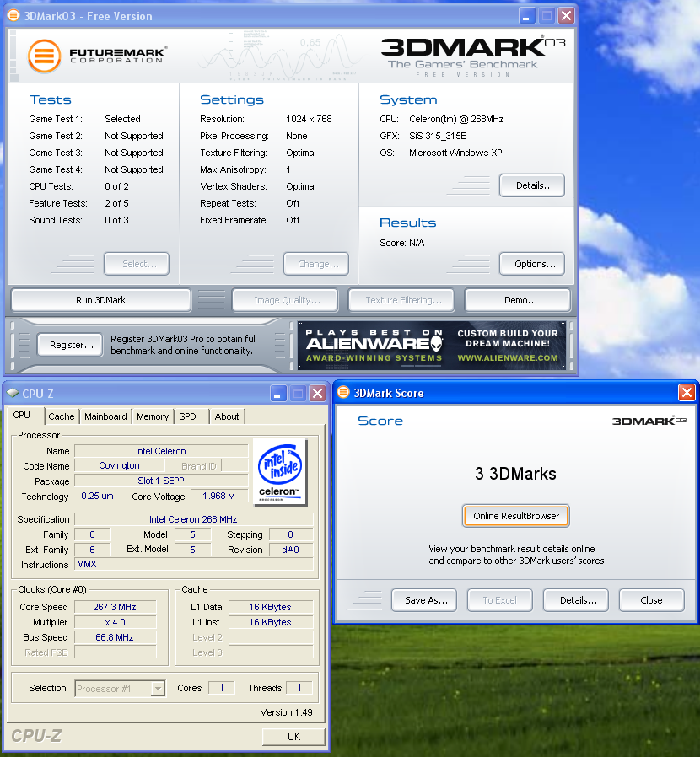Click the Register button in 3DMark03
This screenshot has height=757, width=700.
tap(70, 345)
